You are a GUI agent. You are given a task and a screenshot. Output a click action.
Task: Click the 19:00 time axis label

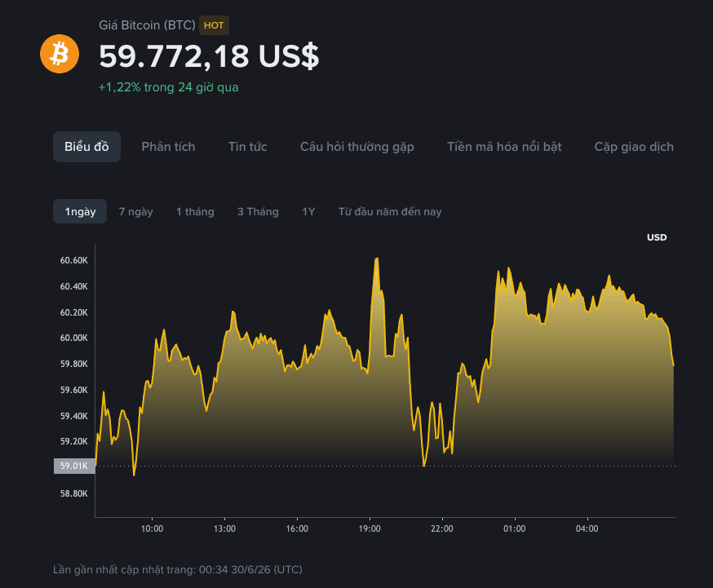click(x=370, y=528)
